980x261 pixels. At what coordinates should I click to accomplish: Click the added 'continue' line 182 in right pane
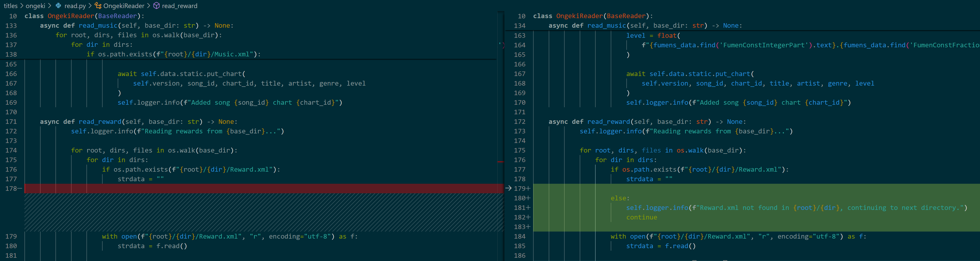(x=641, y=217)
